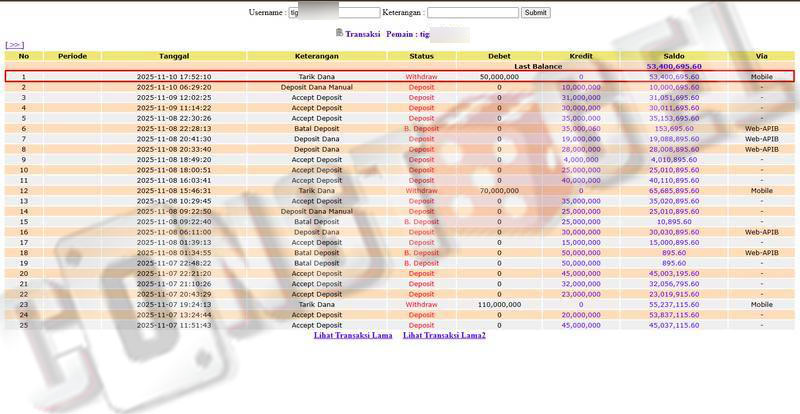800x414 pixels.
Task: Click Deposit Dana Manual in row 2
Action: [317, 87]
